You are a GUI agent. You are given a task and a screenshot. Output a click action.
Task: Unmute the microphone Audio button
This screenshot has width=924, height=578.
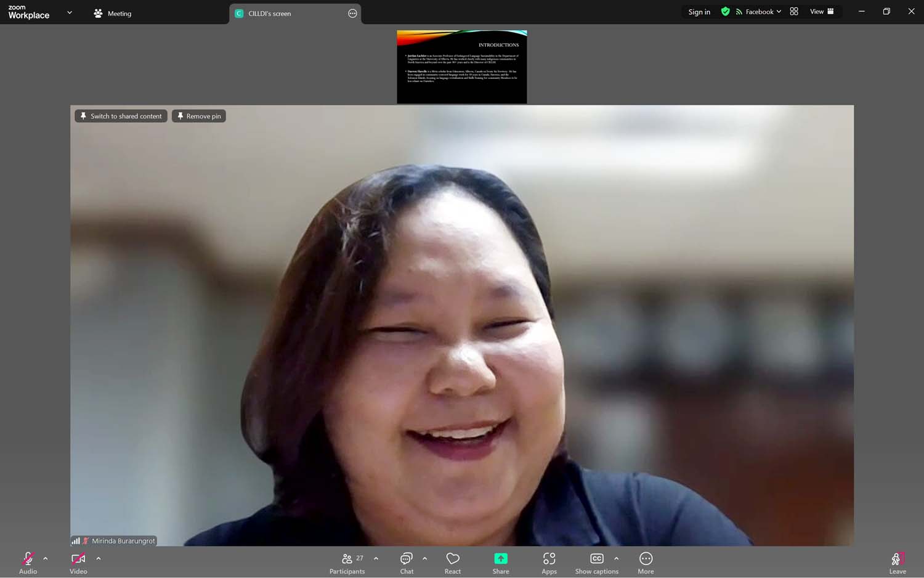[x=28, y=562]
